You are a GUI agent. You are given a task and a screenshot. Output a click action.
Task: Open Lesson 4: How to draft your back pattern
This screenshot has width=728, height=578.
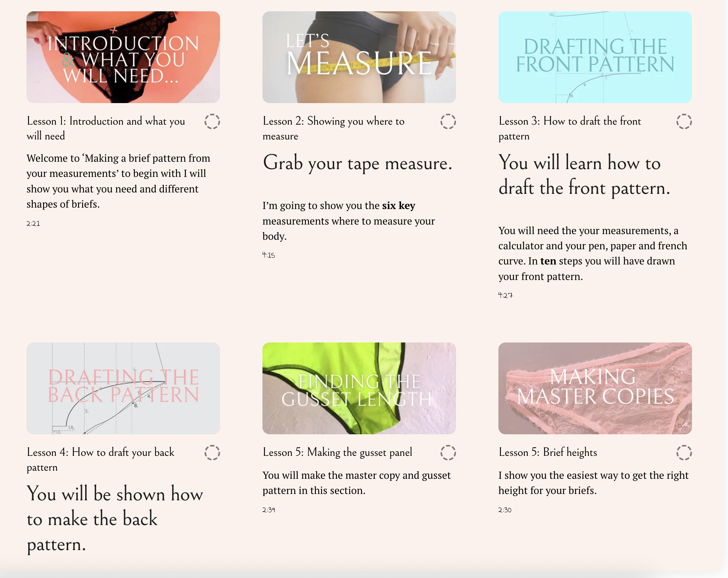click(101, 460)
